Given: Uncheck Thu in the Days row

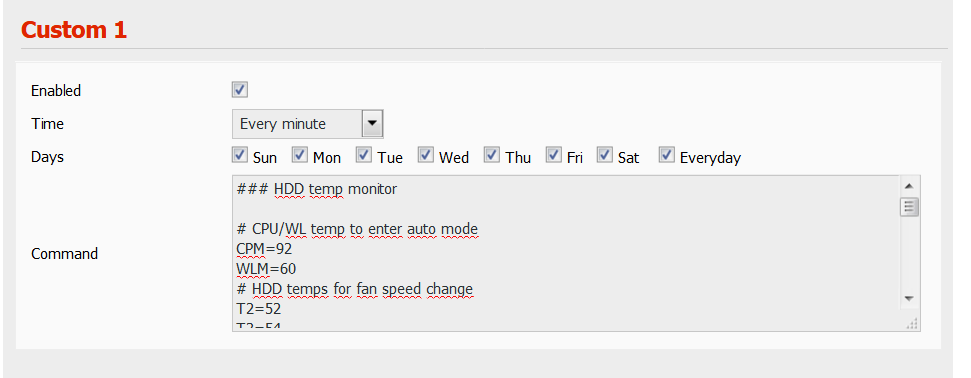Looking at the screenshot, I should click(492, 155).
